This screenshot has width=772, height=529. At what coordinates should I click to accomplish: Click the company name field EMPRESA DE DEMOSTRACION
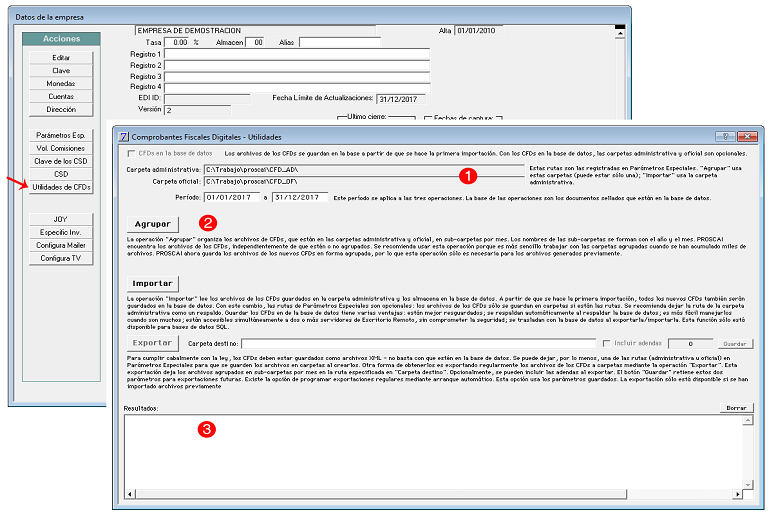tap(255, 31)
